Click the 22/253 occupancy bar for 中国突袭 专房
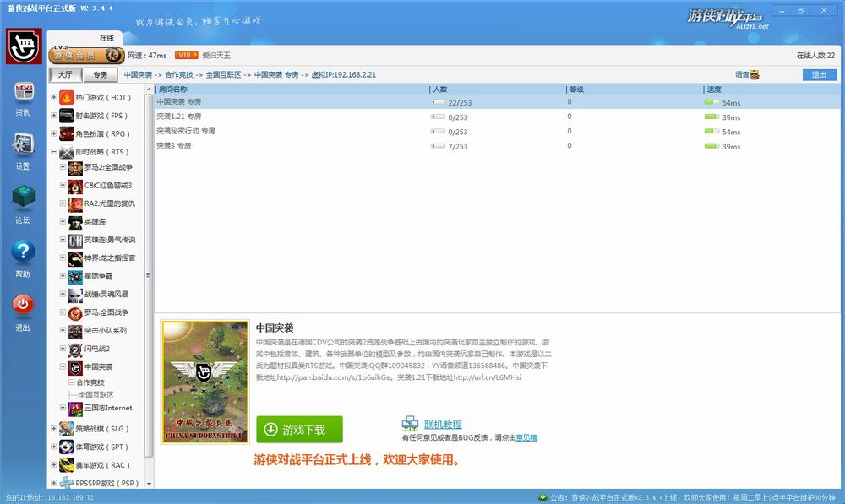Screen dimensions: 845x504 438,102
